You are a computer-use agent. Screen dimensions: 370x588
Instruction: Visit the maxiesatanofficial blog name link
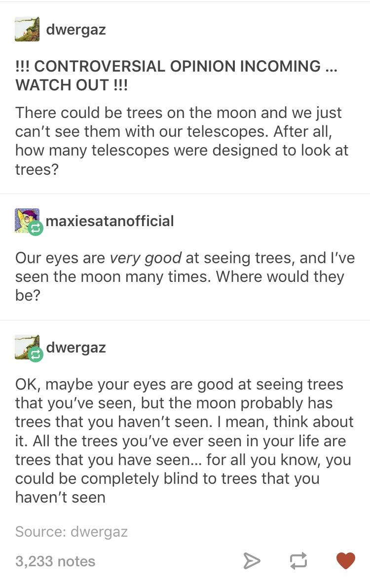pos(110,220)
